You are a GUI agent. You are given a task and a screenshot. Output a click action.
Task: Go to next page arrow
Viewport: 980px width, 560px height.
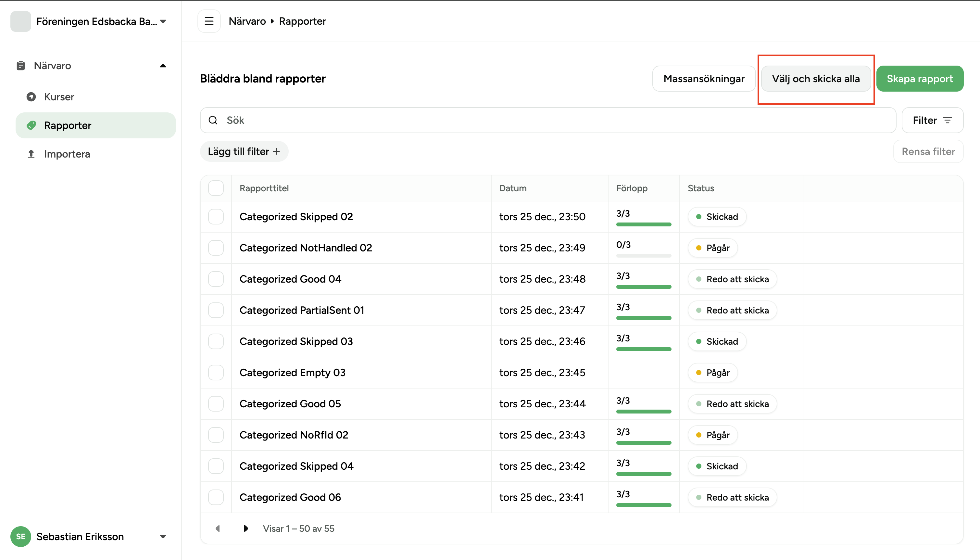click(x=246, y=528)
